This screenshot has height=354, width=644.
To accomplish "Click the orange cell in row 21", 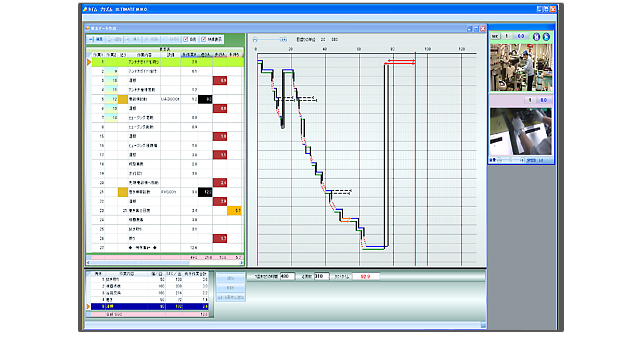I will tap(123, 192).
